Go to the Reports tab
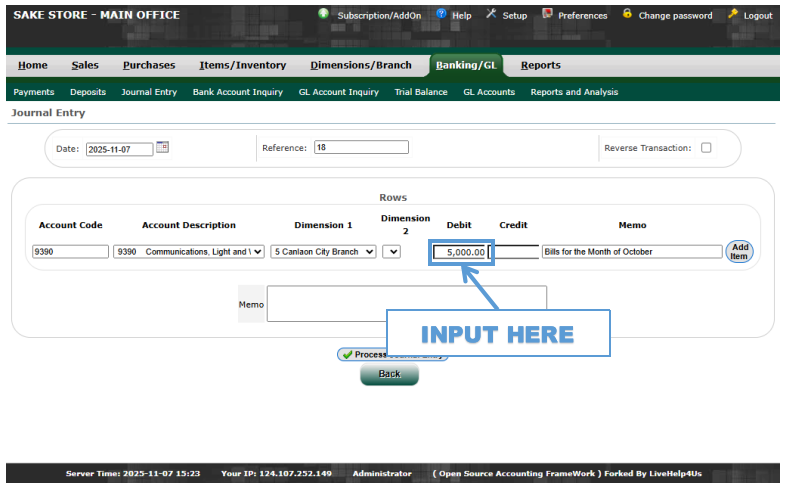The height and width of the screenshot is (488, 787). [540, 65]
